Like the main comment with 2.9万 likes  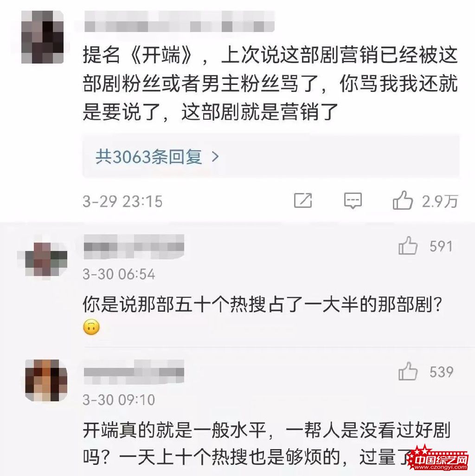click(403, 200)
